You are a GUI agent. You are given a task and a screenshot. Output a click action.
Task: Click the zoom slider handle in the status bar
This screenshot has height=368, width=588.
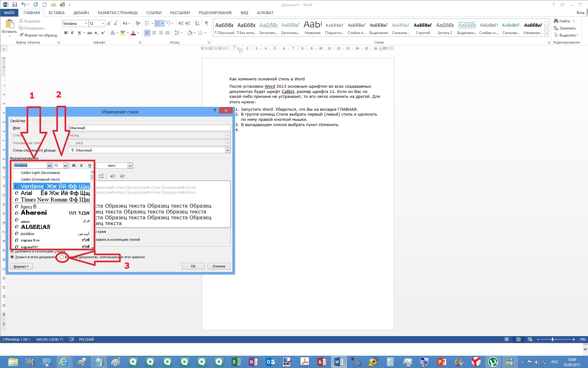pos(552,339)
